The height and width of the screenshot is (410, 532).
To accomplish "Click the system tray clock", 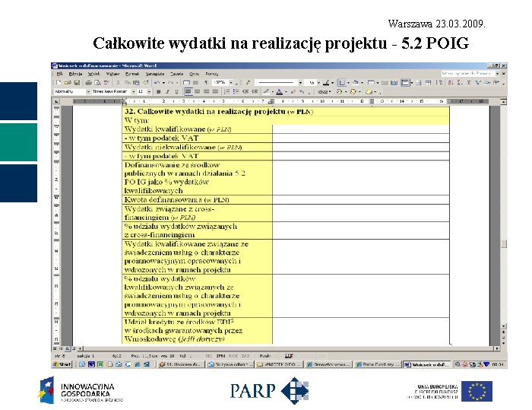I will tap(497, 364).
